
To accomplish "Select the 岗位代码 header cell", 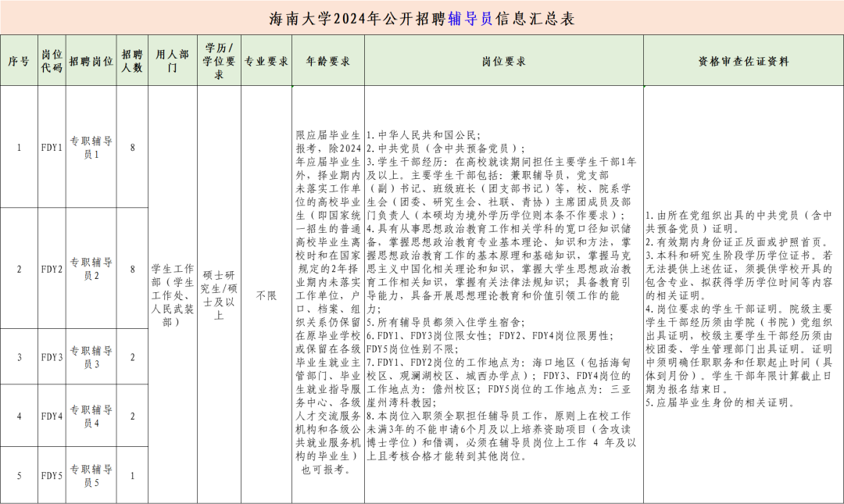I will (x=52, y=61).
